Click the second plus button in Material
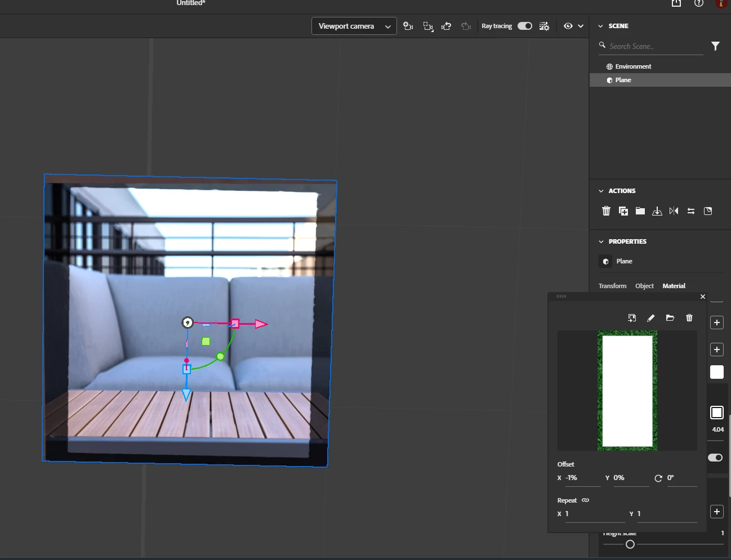The width and height of the screenshot is (731, 560). coord(716,350)
